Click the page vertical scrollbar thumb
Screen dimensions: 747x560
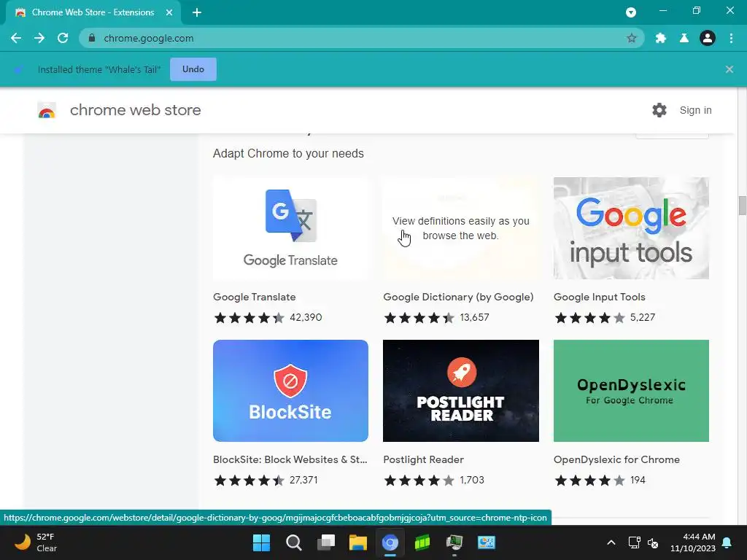pyautogui.click(x=742, y=205)
